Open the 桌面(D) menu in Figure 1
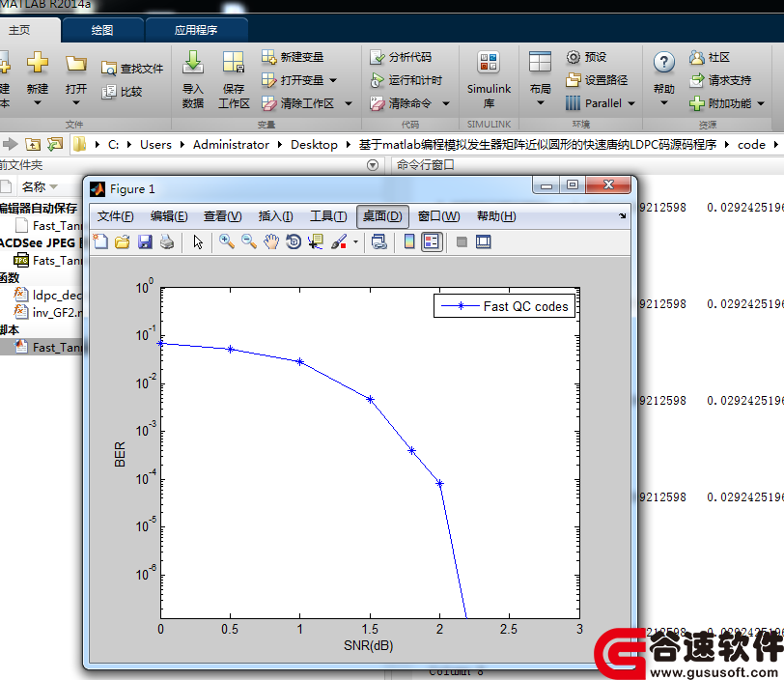This screenshot has width=784, height=680. (382, 216)
